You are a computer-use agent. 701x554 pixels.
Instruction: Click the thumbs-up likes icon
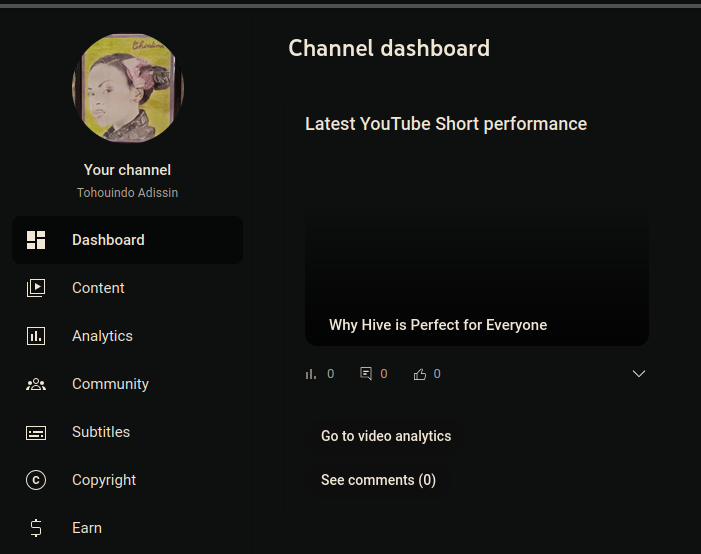(419, 374)
